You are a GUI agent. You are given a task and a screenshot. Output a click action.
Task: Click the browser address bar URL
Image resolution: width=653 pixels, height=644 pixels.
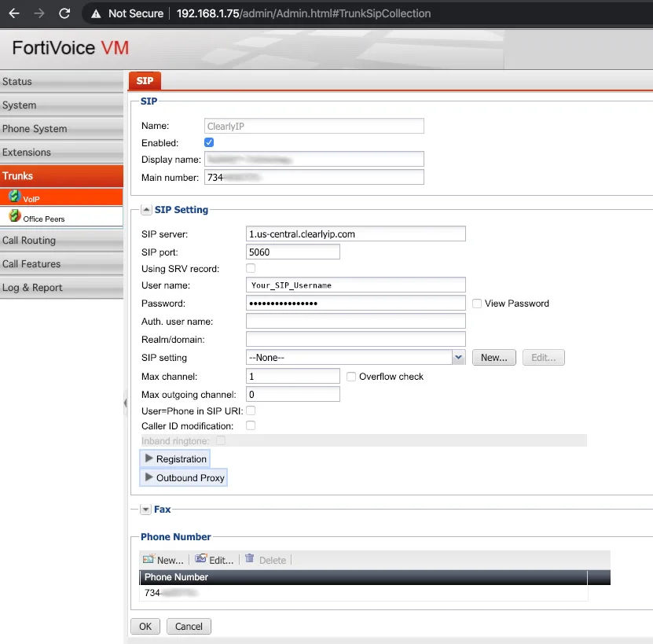click(x=303, y=13)
